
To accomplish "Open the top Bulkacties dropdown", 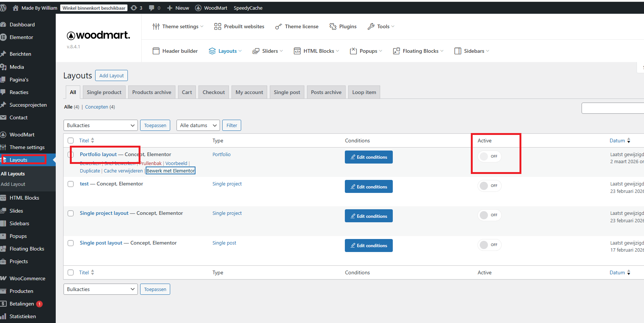I will pyautogui.click(x=101, y=125).
